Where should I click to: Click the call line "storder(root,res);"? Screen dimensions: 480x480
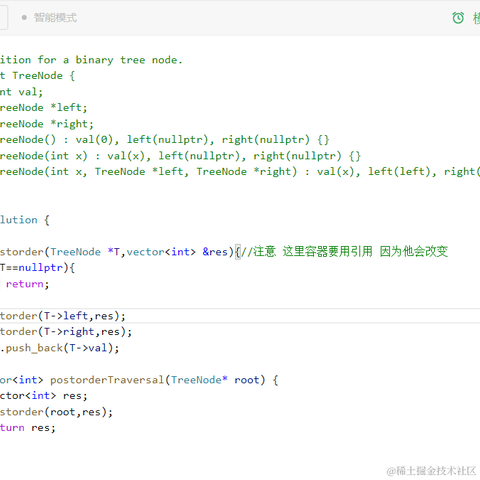(56, 412)
